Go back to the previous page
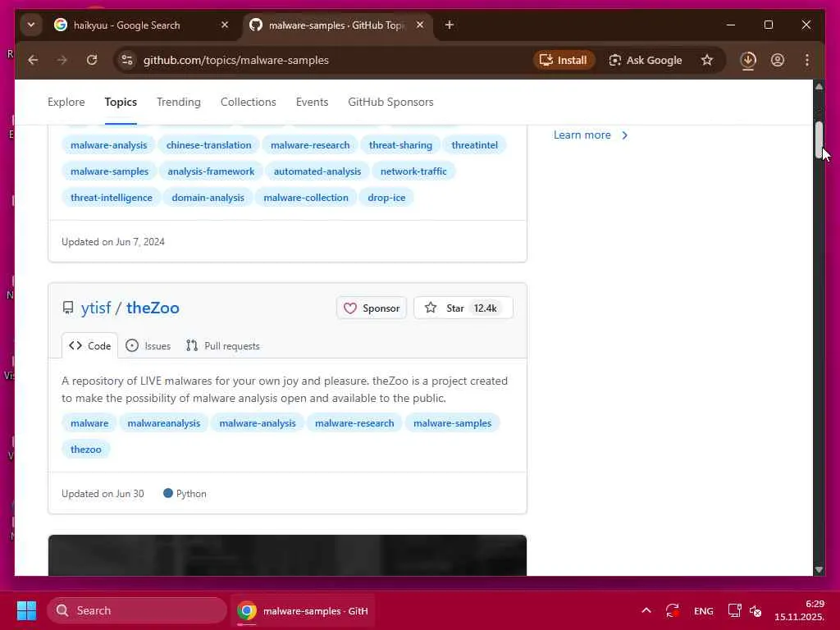Screen dimensions: 840x630 click(x=33, y=60)
